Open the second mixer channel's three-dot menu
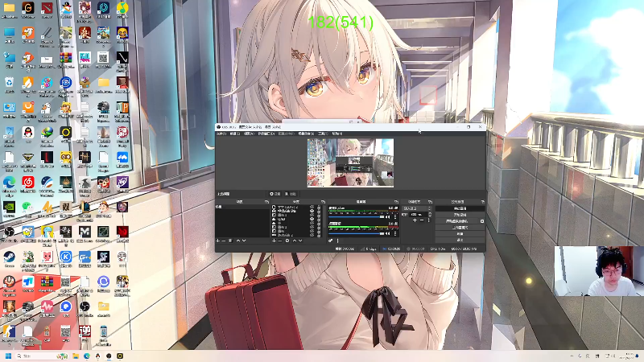This screenshot has width=644, height=362. [395, 233]
